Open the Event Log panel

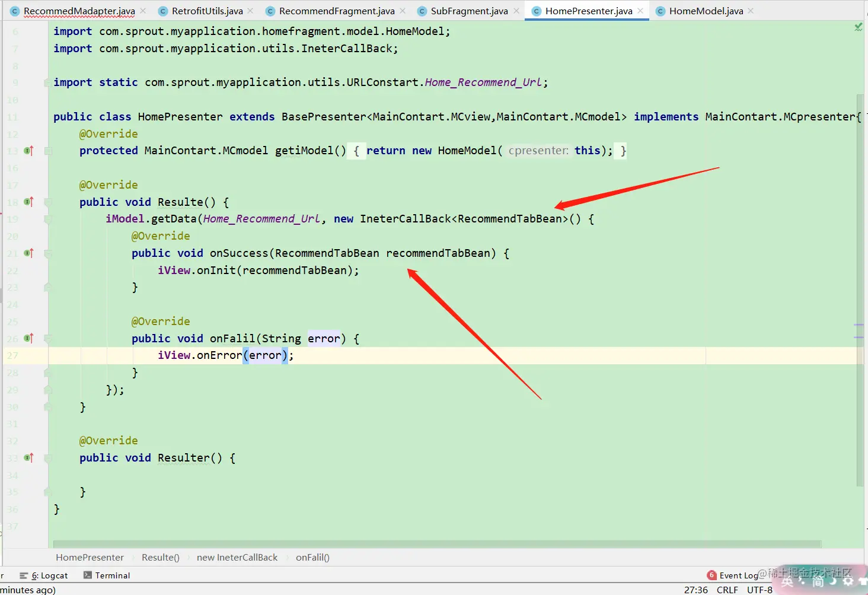[733, 575]
